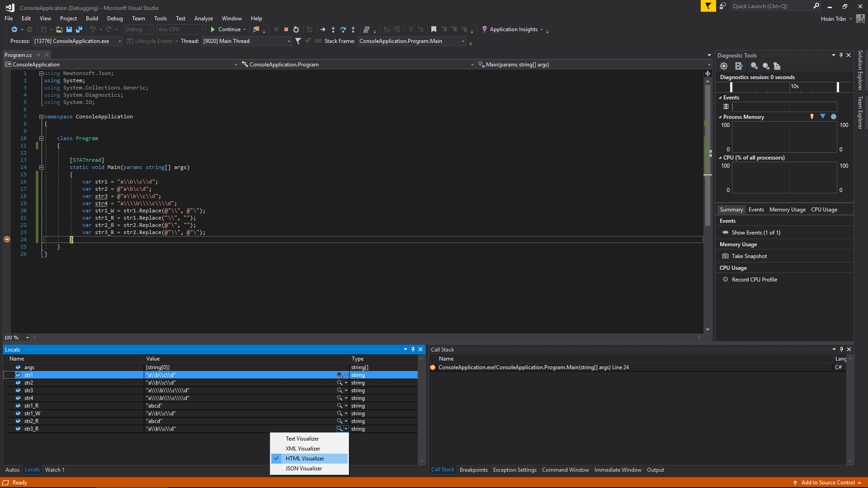868x488 pixels.
Task: Click the Save All icon
Action: click(79, 29)
